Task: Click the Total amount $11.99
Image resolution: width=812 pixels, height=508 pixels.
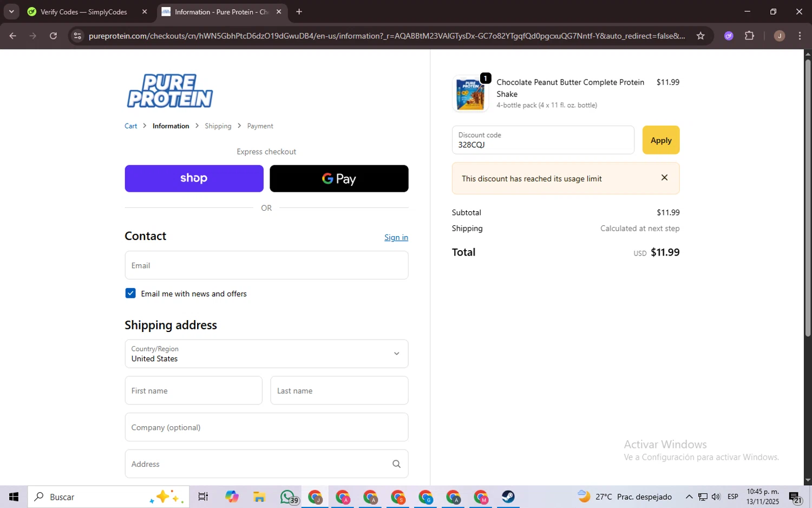Action: [665, 252]
